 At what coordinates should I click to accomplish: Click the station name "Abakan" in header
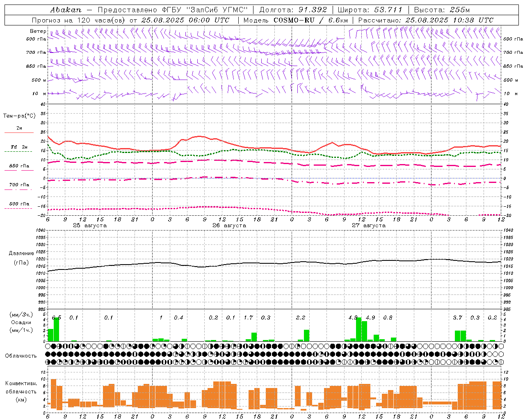click(x=66, y=10)
